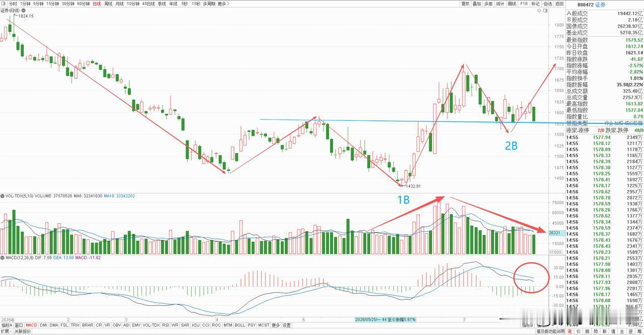Expand 更多 periods in the top bar

(x=223, y=4)
